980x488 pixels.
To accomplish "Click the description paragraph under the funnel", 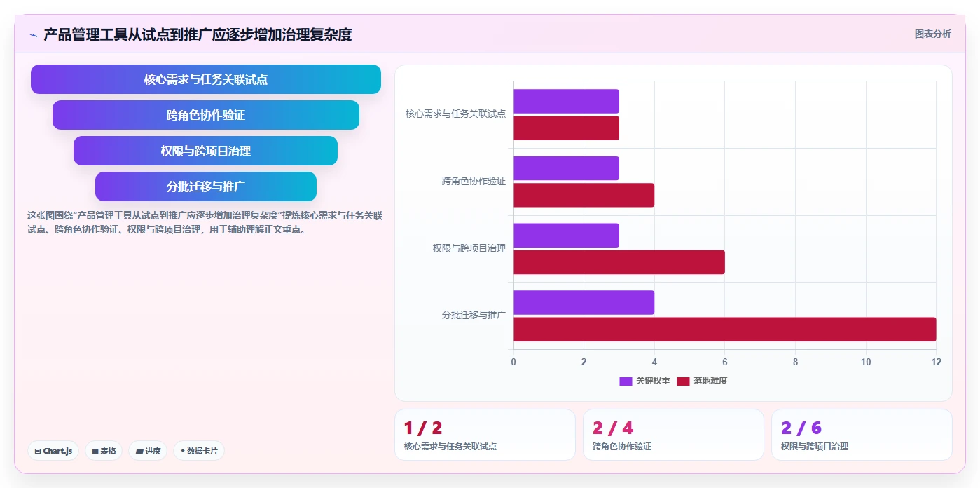I will [205, 222].
